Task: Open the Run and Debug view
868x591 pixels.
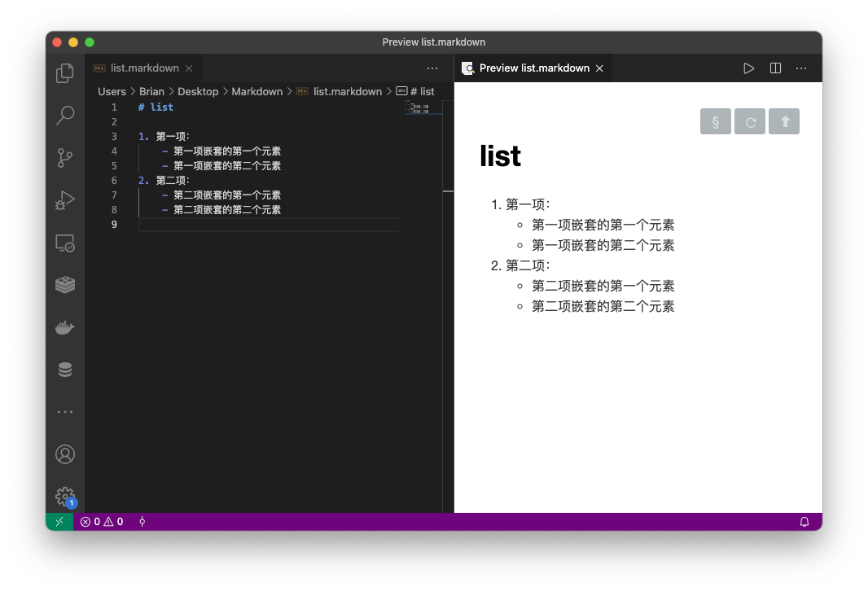Action: 65,200
